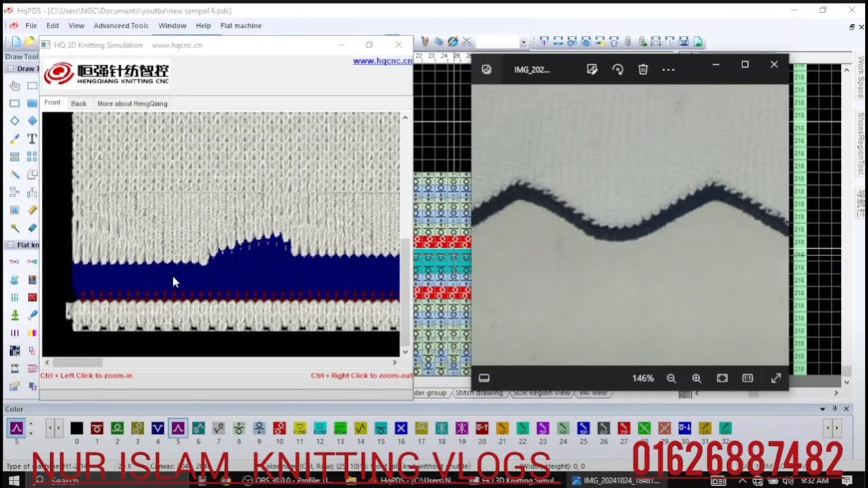
Task: Click the Windows Start button
Action: tap(13, 481)
